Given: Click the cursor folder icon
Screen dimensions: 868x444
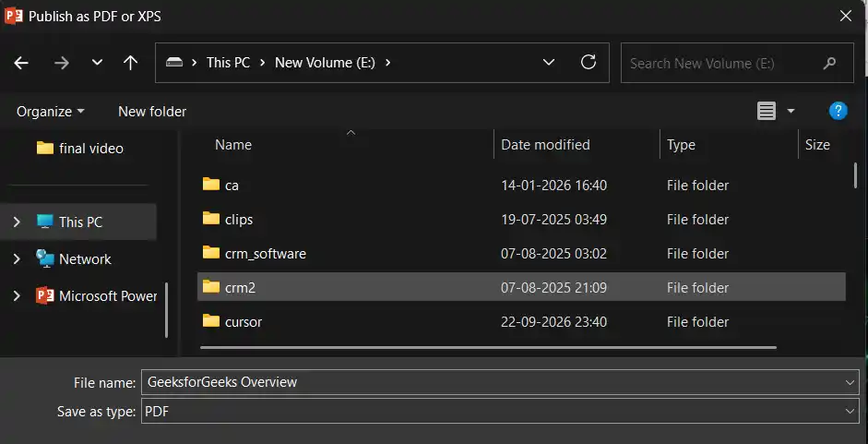Looking at the screenshot, I should pos(211,320).
